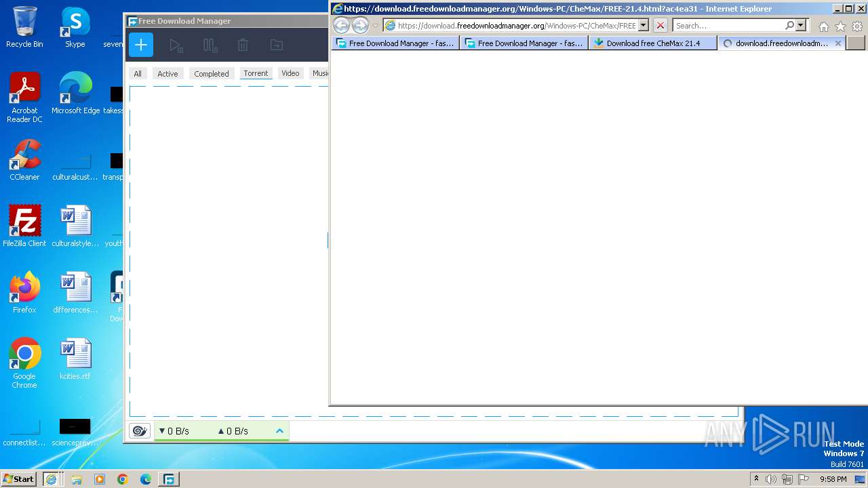Select the kcities.rtf desktop file
Viewport: 868px width, 488px height.
click(x=75, y=359)
